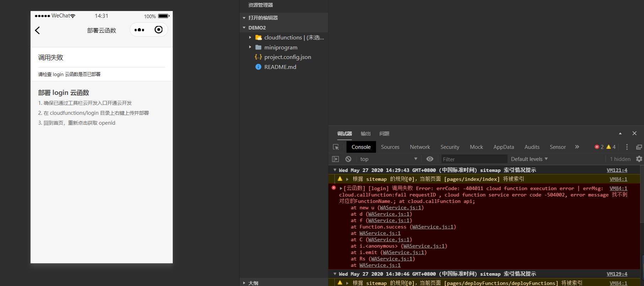Click the 资源管理器 panel title
The width and height of the screenshot is (644, 286).
click(261, 5)
